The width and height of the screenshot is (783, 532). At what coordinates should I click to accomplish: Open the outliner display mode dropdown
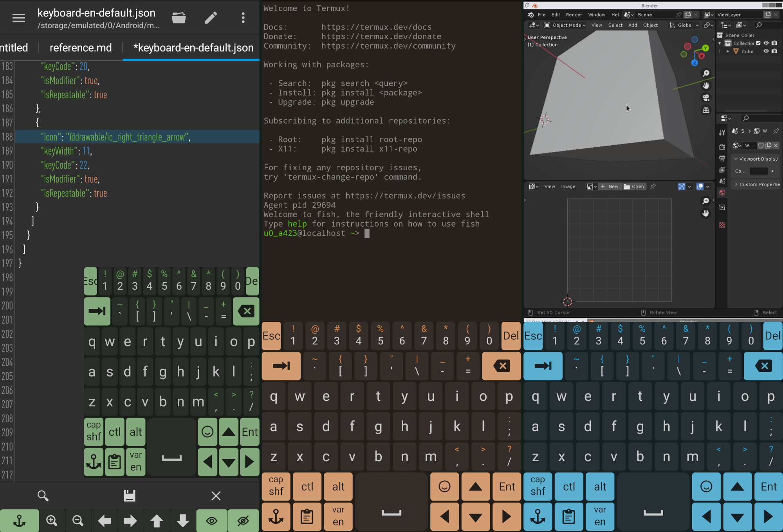point(741,25)
